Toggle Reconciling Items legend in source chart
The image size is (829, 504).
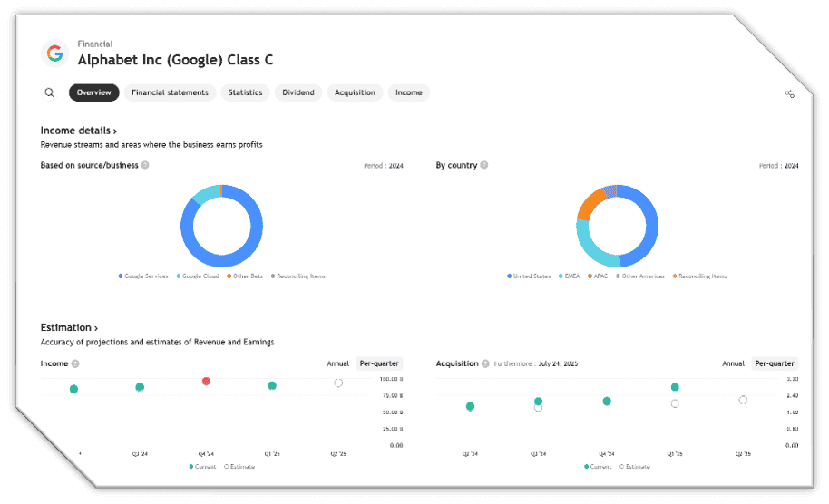click(x=298, y=276)
